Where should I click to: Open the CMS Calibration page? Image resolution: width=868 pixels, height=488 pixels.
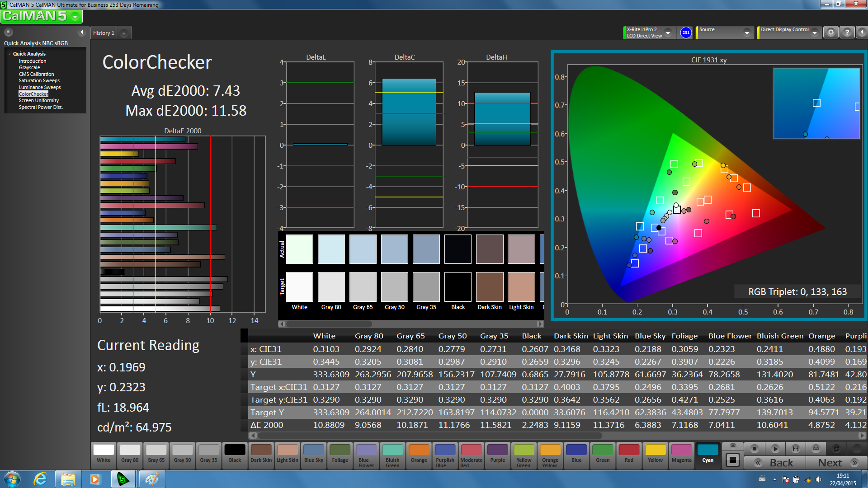(x=36, y=74)
